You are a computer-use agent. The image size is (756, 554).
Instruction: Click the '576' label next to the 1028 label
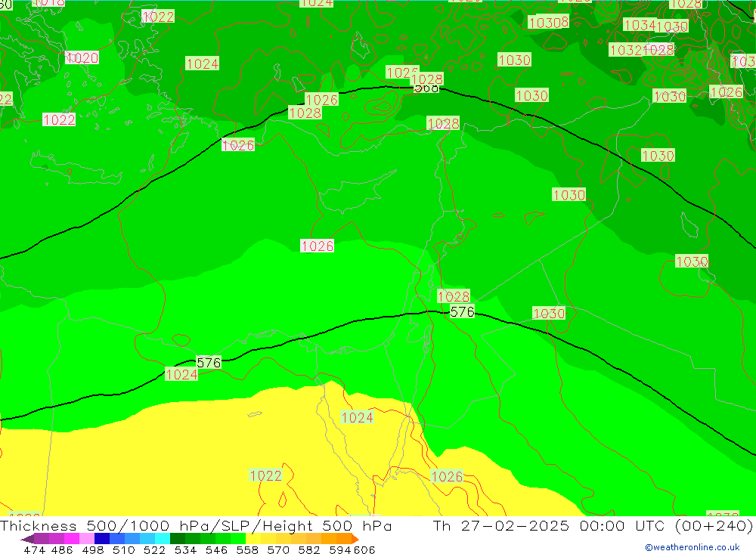tap(463, 312)
